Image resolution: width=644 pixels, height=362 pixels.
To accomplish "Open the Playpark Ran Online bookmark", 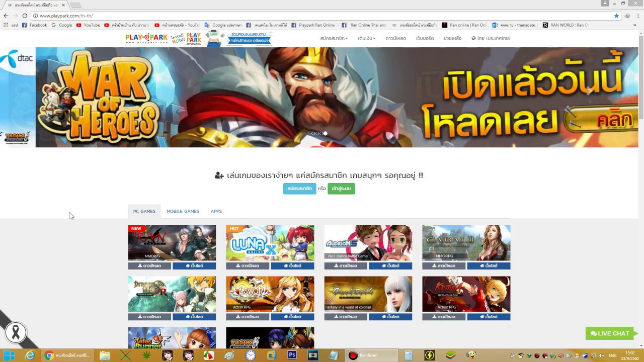I will coord(313,25).
